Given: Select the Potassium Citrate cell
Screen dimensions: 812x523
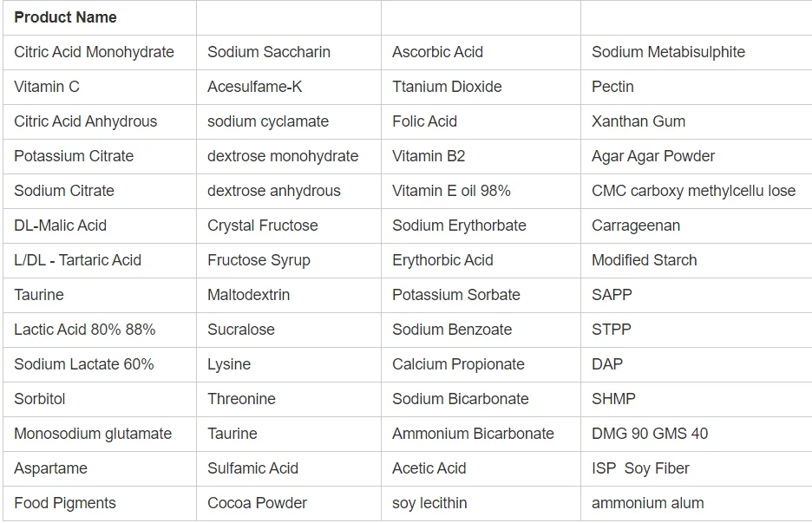Looking at the screenshot, I should (74, 156).
